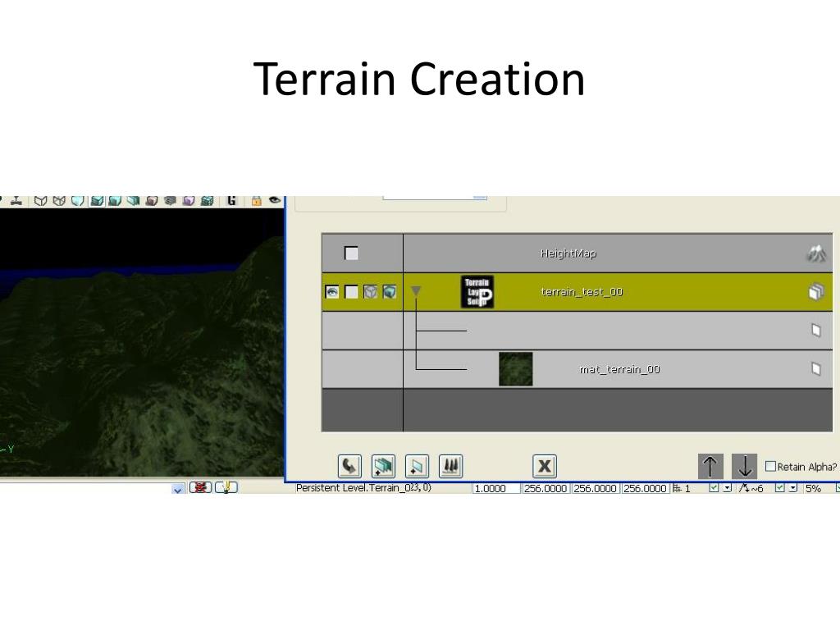Click the first 256.0000 status bar field
The image size is (840, 630).
pyautogui.click(x=545, y=488)
